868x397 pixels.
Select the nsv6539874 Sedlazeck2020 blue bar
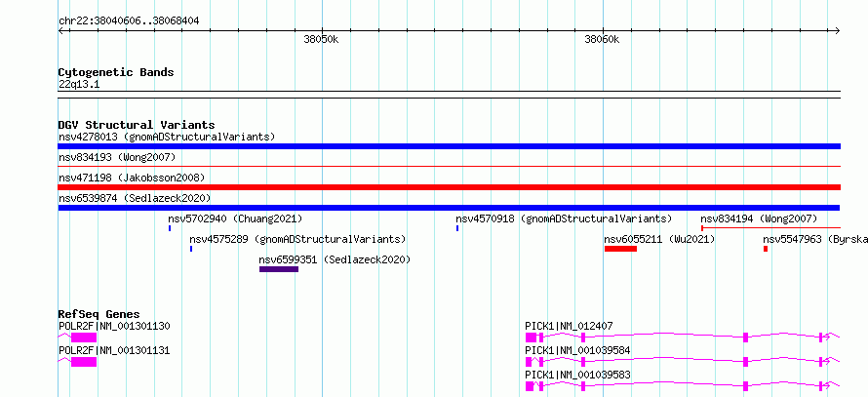pos(449,208)
